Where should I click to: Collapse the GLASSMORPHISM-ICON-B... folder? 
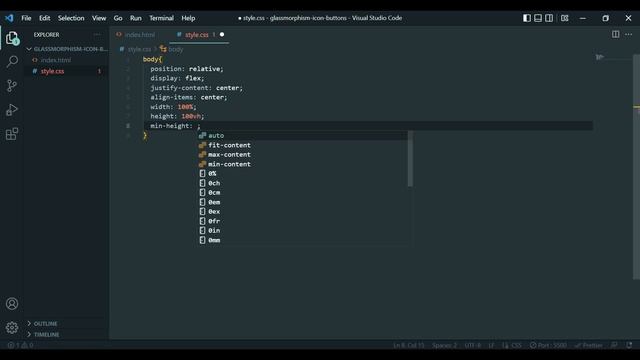tap(67, 49)
